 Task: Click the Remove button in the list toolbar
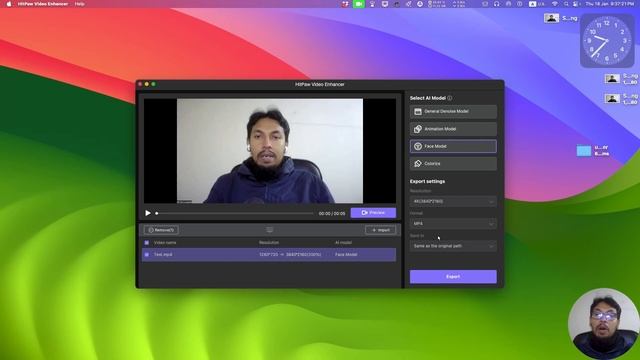(x=161, y=230)
